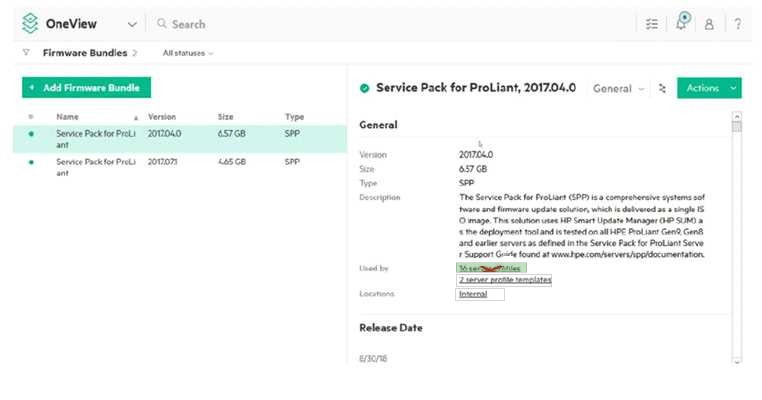Click the OneView logo icon
The height and width of the screenshot is (400, 762).
coord(30,23)
